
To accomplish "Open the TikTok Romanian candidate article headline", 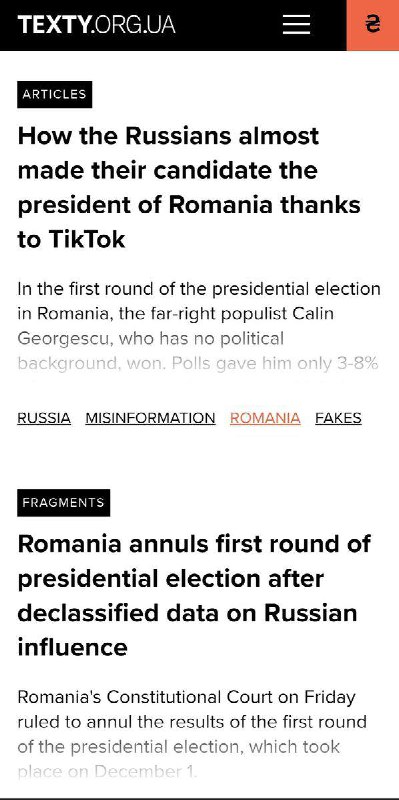I will point(189,187).
